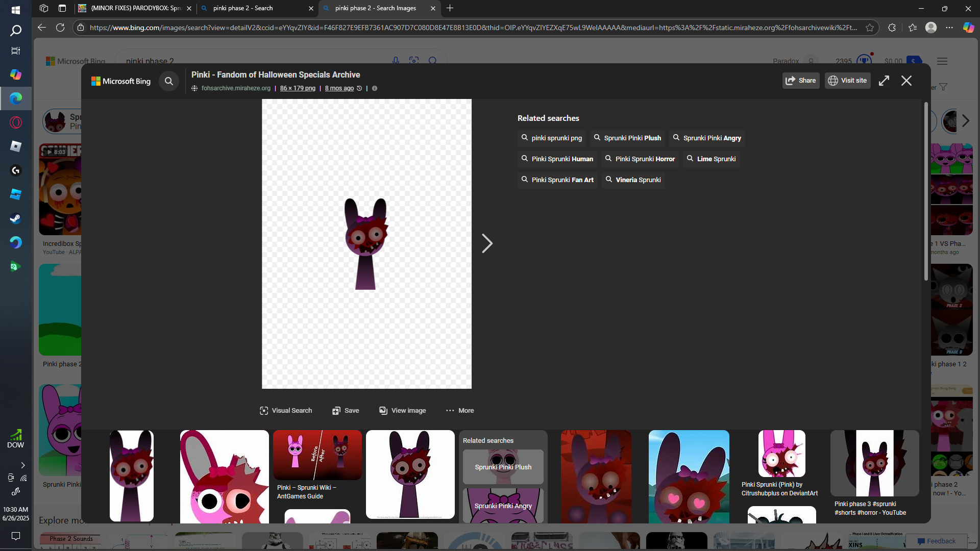Click View image button
This screenshot has height=551, width=980.
403,411
